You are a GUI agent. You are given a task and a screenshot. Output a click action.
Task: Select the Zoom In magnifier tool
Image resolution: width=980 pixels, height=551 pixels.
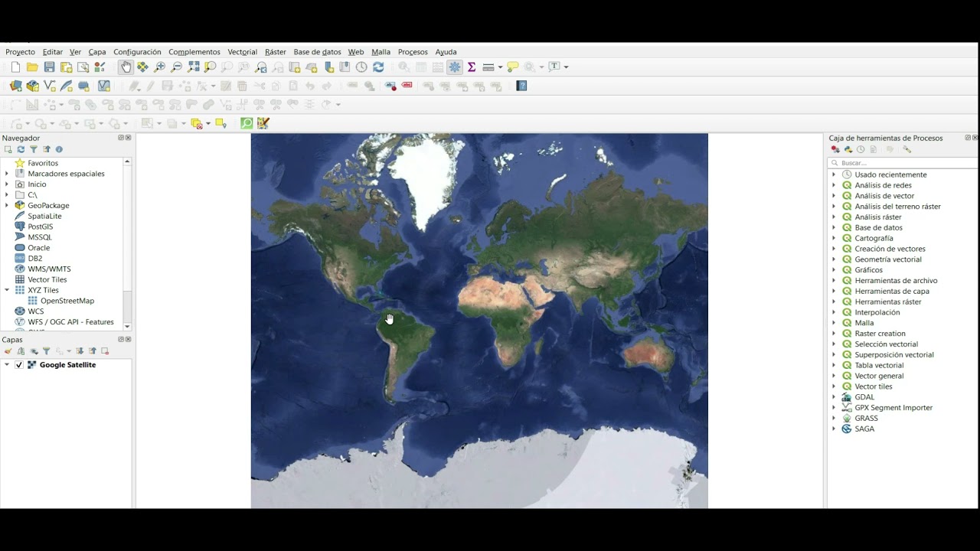click(x=159, y=67)
